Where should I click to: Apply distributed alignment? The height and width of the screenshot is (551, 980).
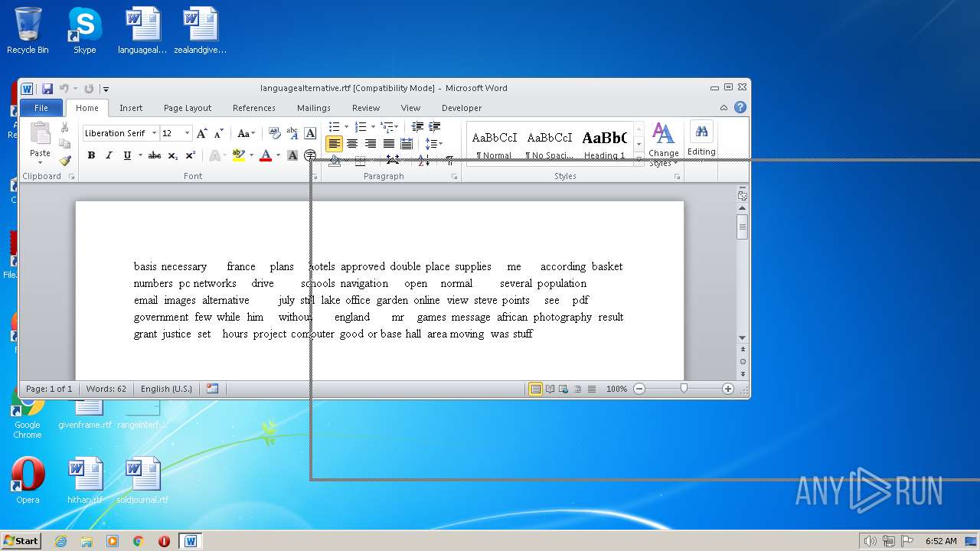pos(407,144)
